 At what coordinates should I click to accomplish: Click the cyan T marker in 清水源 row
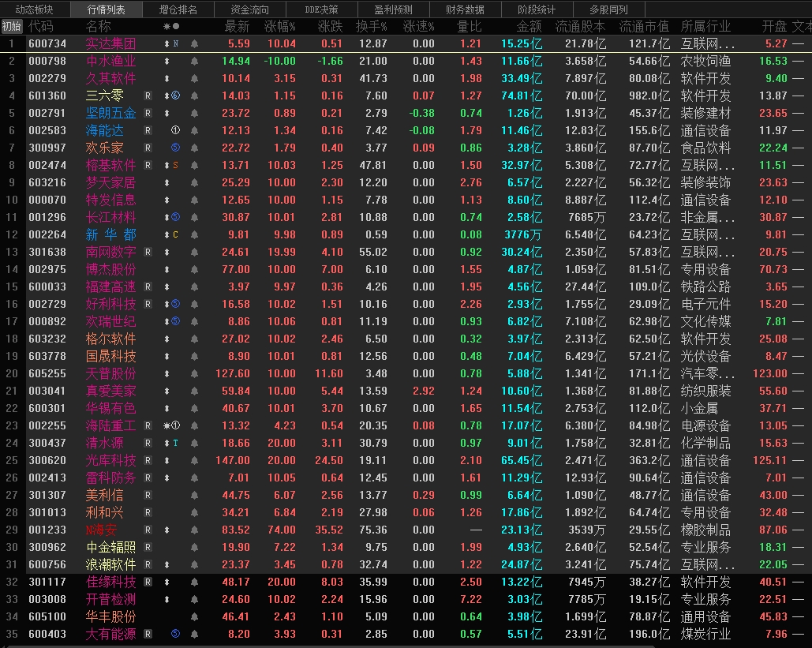tap(175, 443)
